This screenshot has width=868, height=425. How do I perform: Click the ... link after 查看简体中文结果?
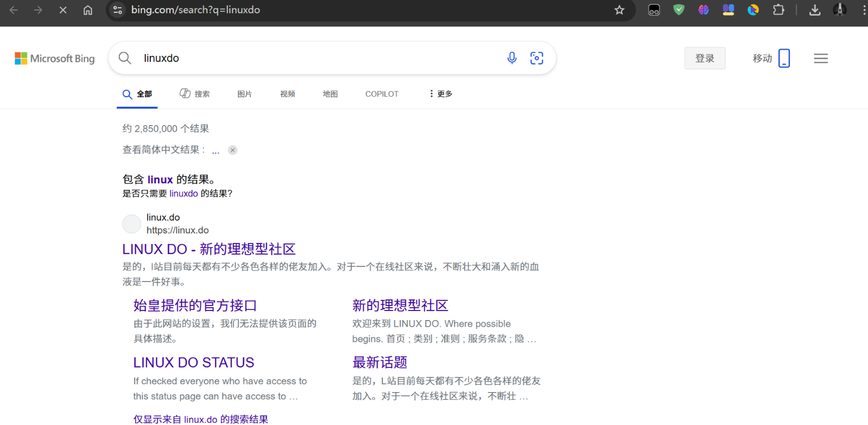(x=216, y=150)
